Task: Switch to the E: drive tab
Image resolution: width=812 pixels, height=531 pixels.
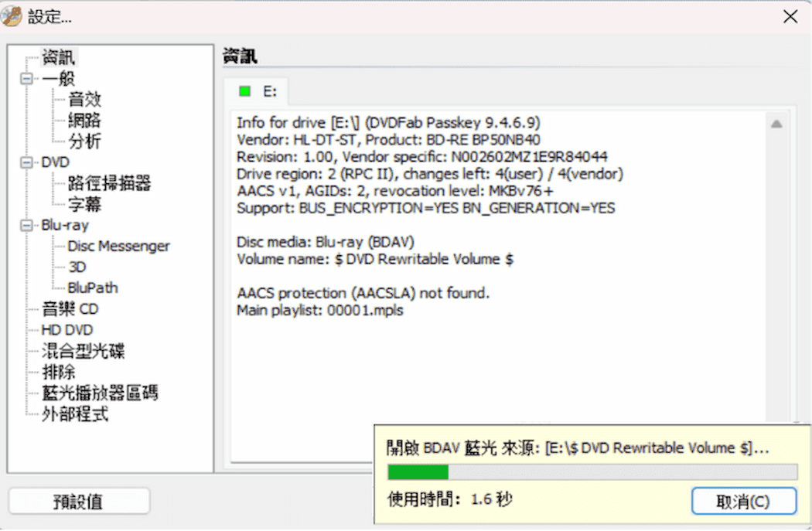Action: click(x=256, y=92)
